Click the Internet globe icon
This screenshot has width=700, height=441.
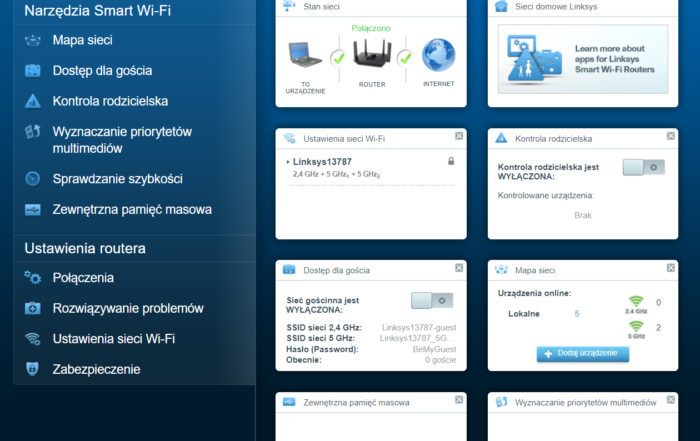[438, 55]
